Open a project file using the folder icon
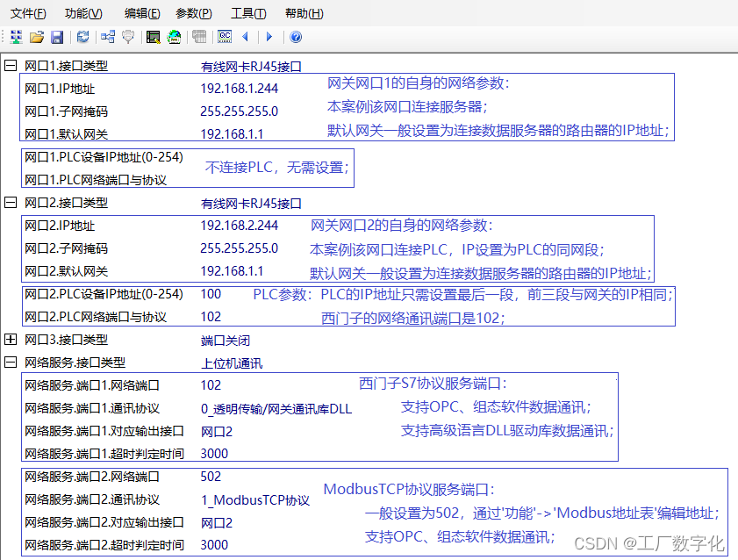Viewport: 738px width, 560px height. click(37, 37)
